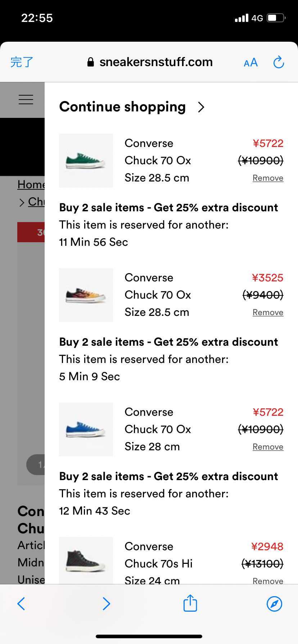Open in Safari with the compass icon
This screenshot has height=644, width=298.
tap(274, 604)
